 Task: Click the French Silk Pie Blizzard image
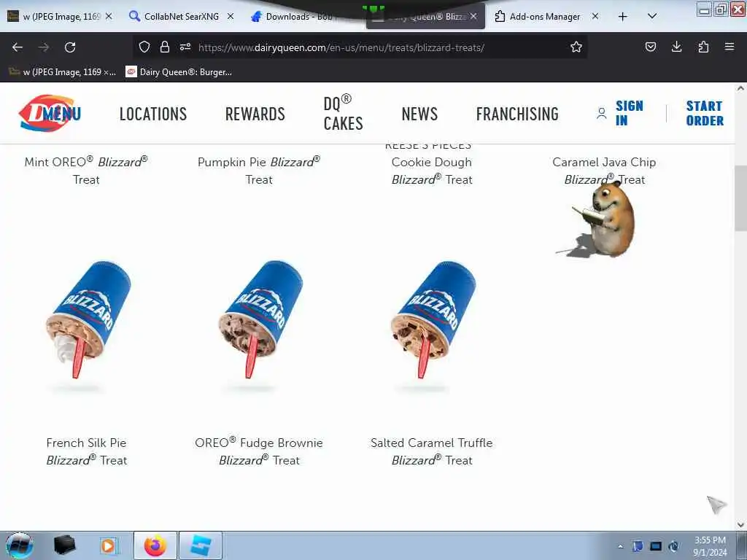87,320
